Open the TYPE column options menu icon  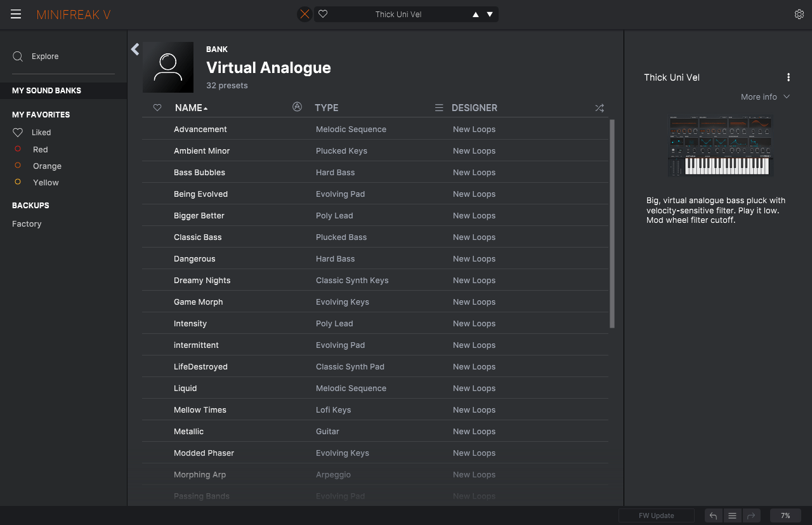[x=438, y=108]
